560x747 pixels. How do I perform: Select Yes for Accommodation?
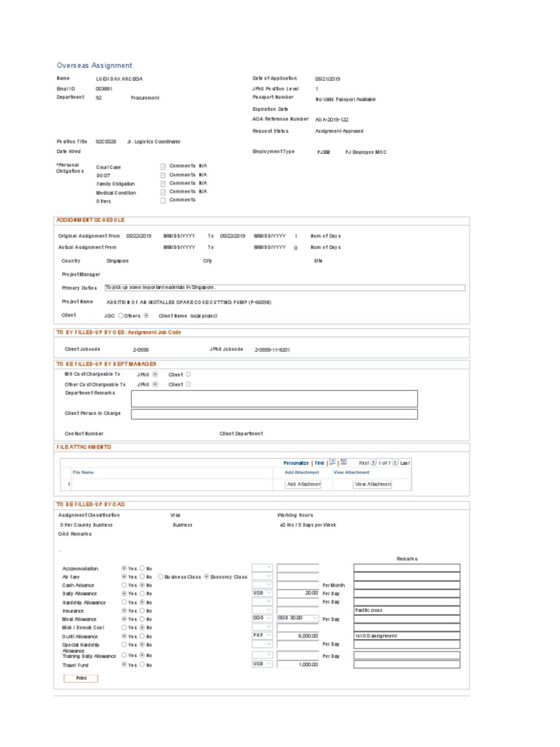coord(124,568)
